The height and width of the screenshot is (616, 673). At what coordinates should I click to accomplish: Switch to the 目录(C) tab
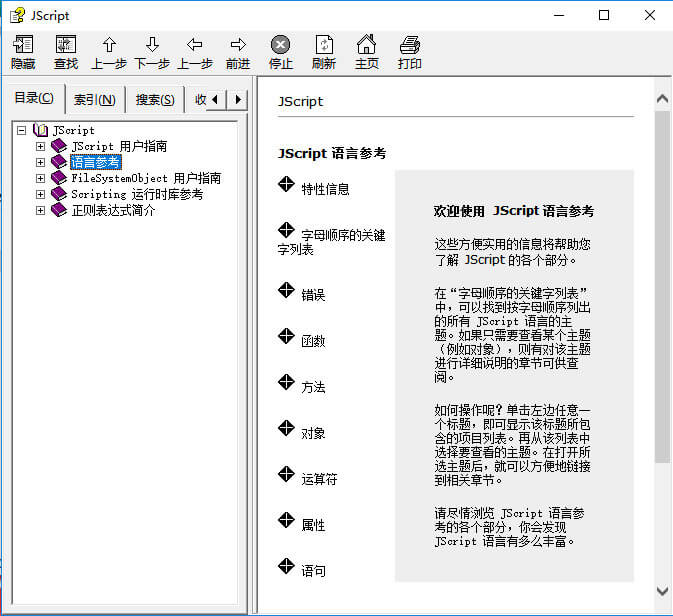click(x=34, y=98)
